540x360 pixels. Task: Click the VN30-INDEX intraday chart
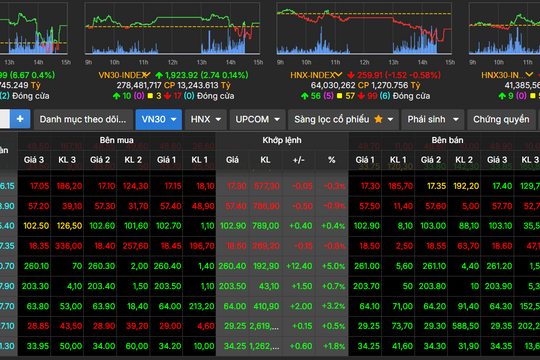coord(172,29)
